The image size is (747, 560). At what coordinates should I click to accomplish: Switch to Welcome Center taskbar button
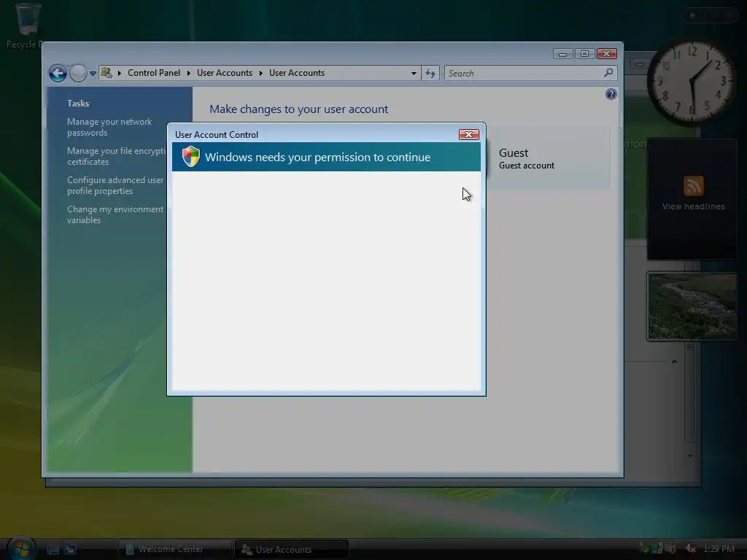(174, 549)
